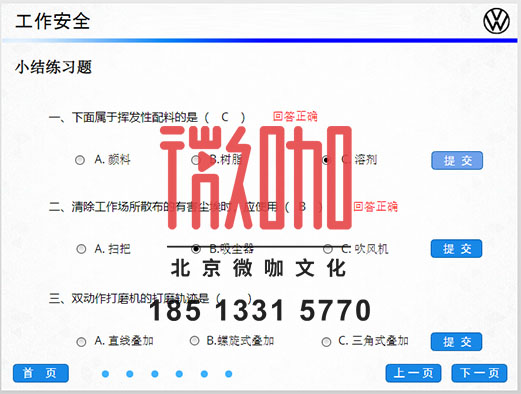Click the 回答正确 label beside question one
This screenshot has width=521, height=394.
tap(295, 116)
